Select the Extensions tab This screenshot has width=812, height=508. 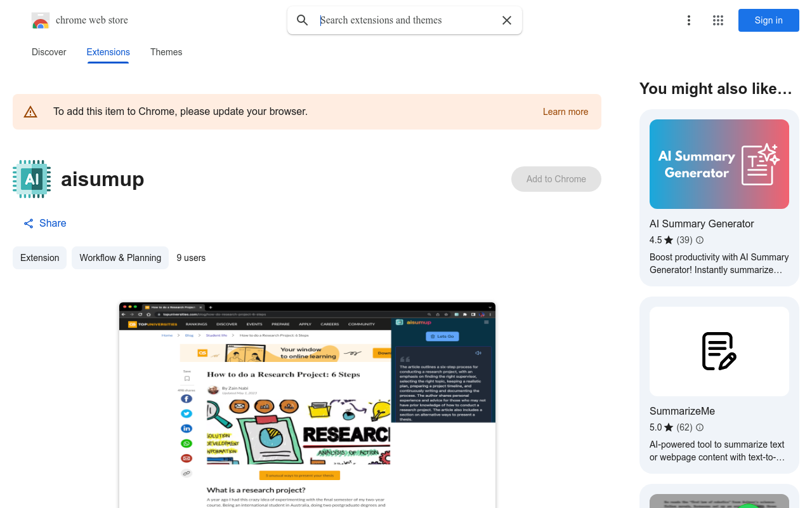coord(108,52)
